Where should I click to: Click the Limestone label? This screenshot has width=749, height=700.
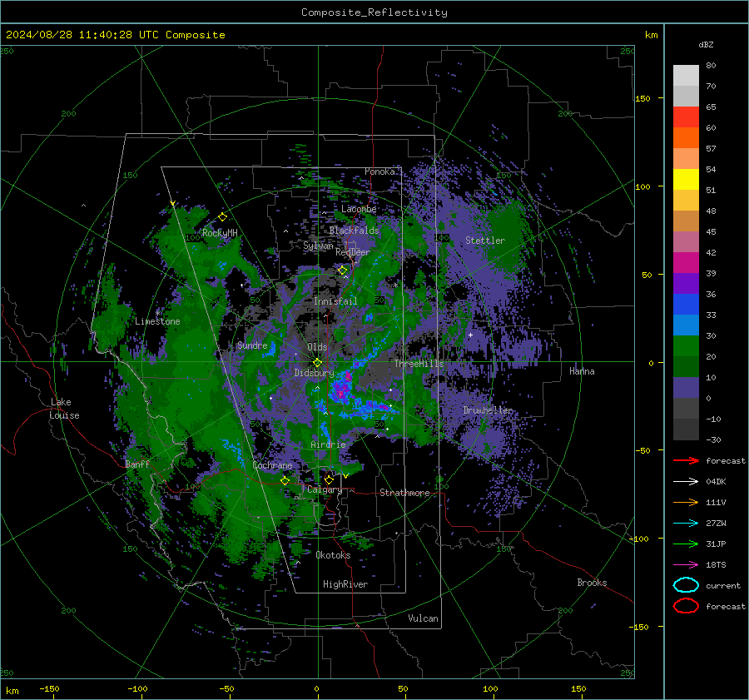pyautogui.click(x=157, y=321)
